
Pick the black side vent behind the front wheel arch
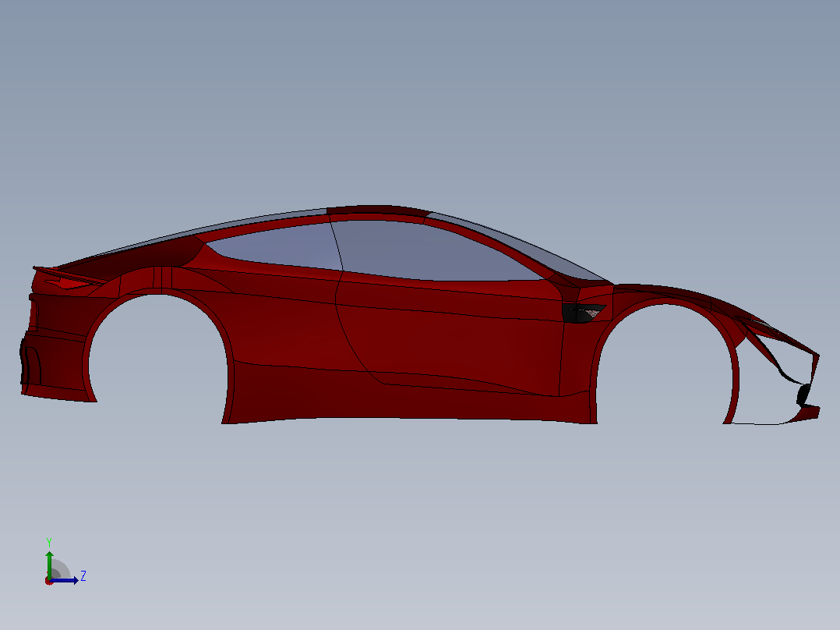coord(582,312)
